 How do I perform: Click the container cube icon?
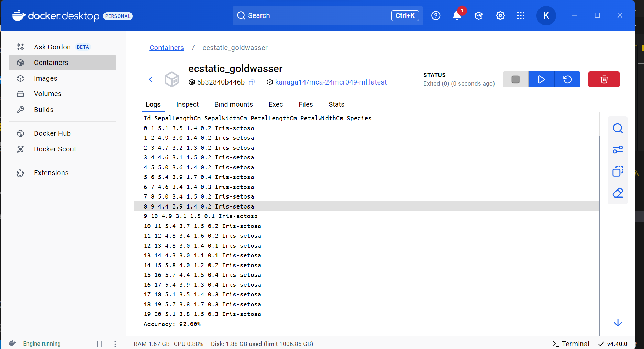coord(171,79)
